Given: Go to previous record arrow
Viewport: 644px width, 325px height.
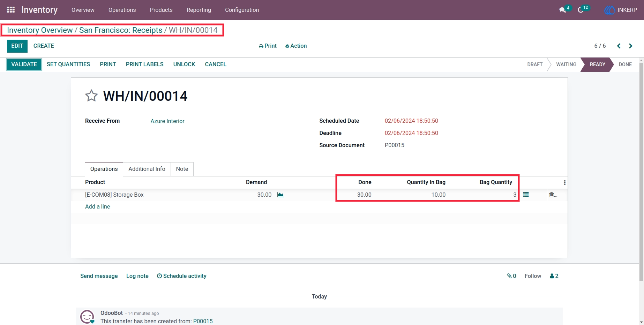Looking at the screenshot, I should [619, 46].
